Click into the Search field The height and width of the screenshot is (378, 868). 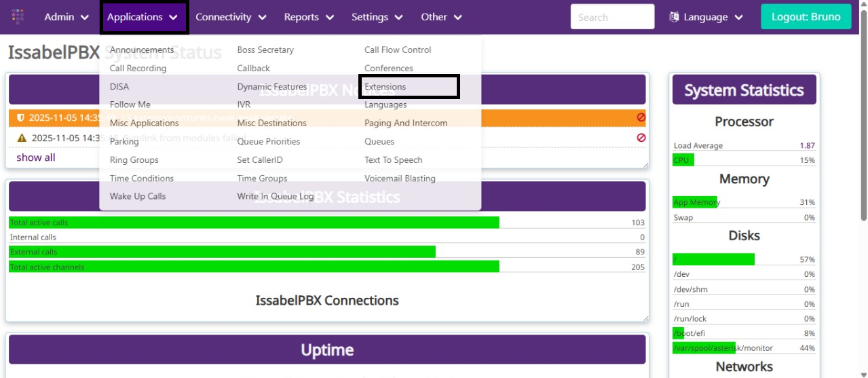tap(612, 17)
